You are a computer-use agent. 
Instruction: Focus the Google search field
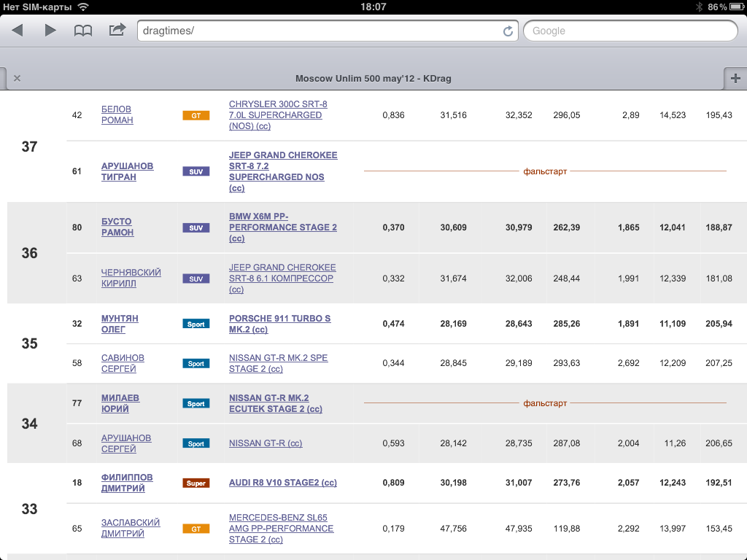(631, 31)
